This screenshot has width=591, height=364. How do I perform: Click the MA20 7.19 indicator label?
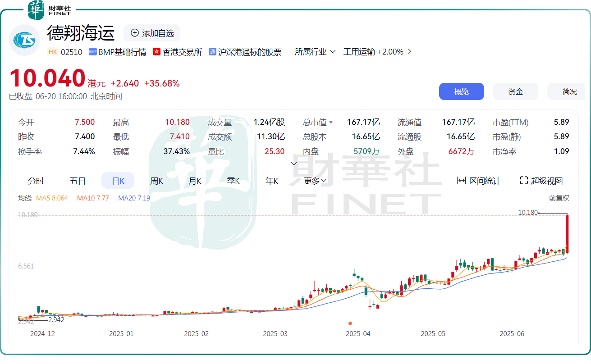(134, 198)
